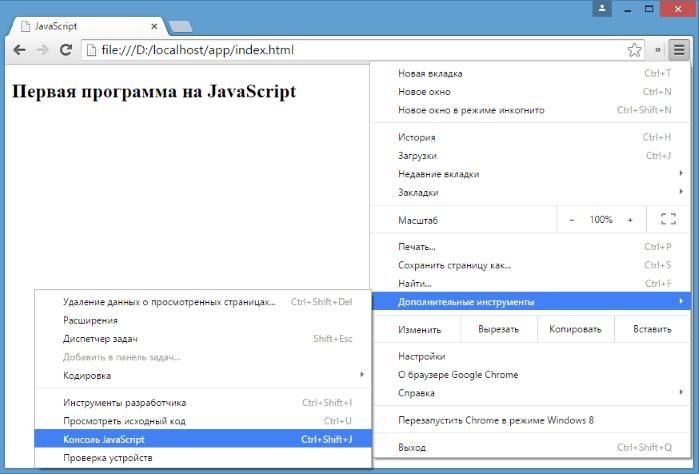Choose 'Выход' to quit Chrome
Screen dimensions: 699x474
coord(530,447)
